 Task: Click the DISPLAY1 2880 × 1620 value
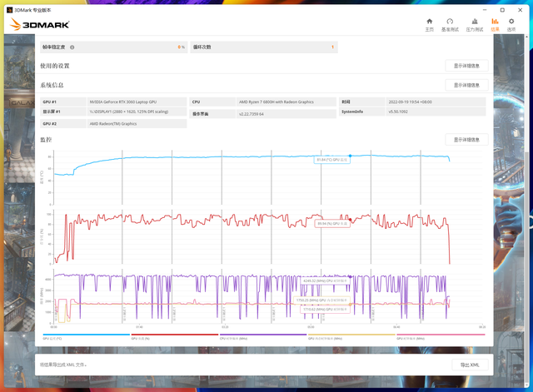(129, 112)
